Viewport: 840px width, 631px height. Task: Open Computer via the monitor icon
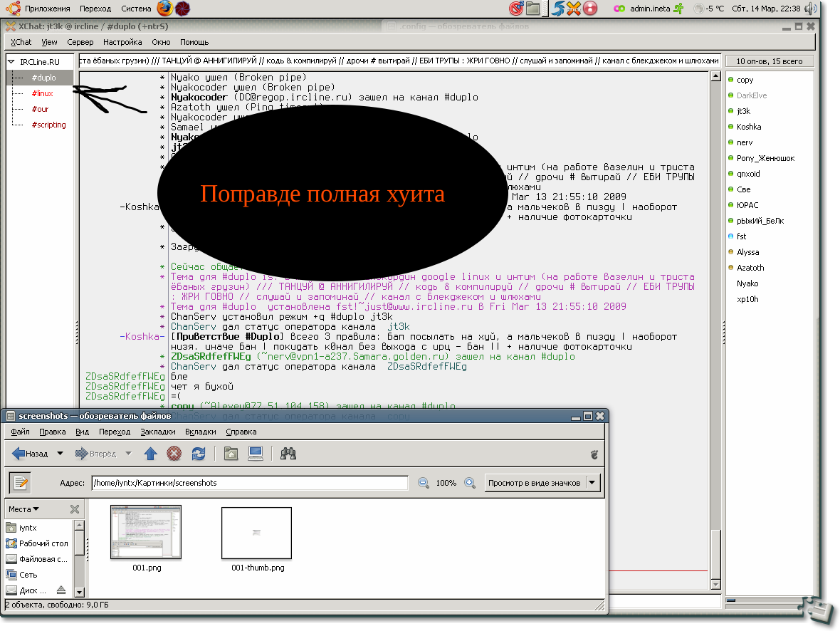(255, 454)
